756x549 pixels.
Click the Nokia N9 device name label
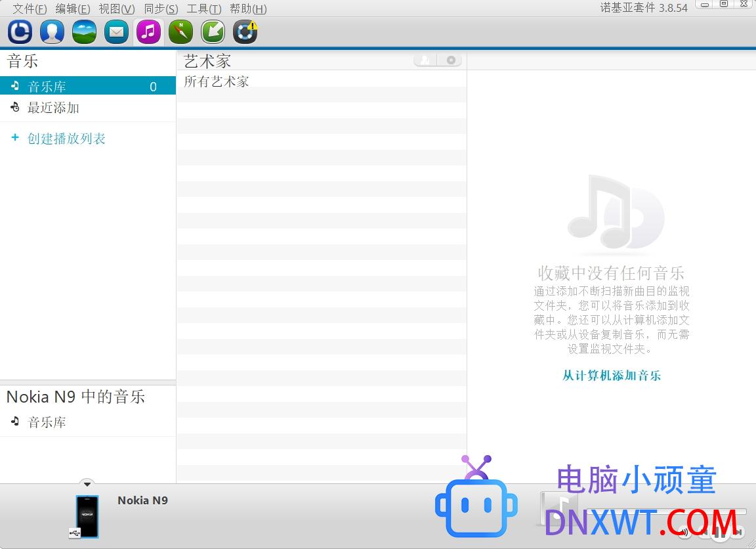point(142,500)
